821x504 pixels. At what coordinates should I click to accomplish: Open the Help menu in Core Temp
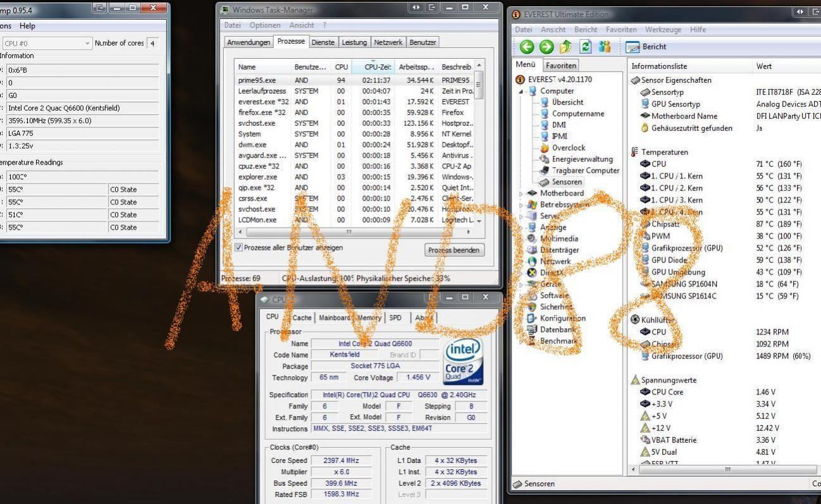[27, 26]
